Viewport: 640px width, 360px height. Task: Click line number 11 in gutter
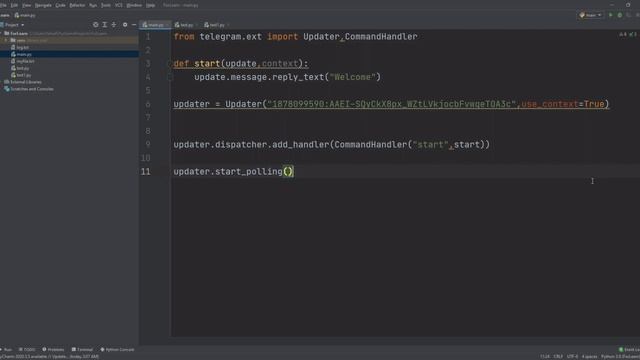click(146, 171)
